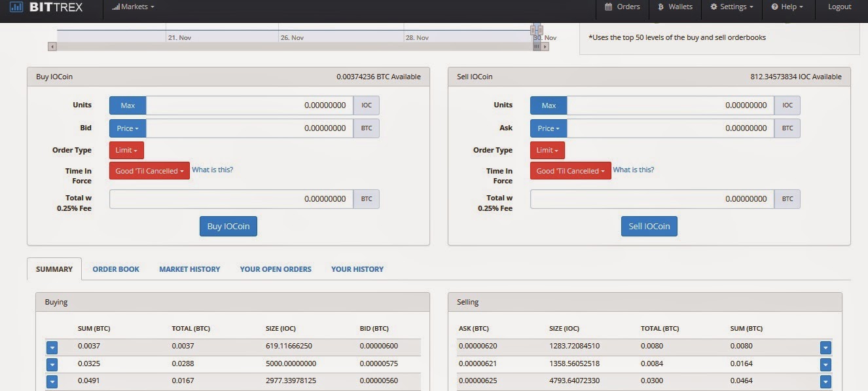Open the Markets dropdown menu
This screenshot has width=868, height=391.
134,7
